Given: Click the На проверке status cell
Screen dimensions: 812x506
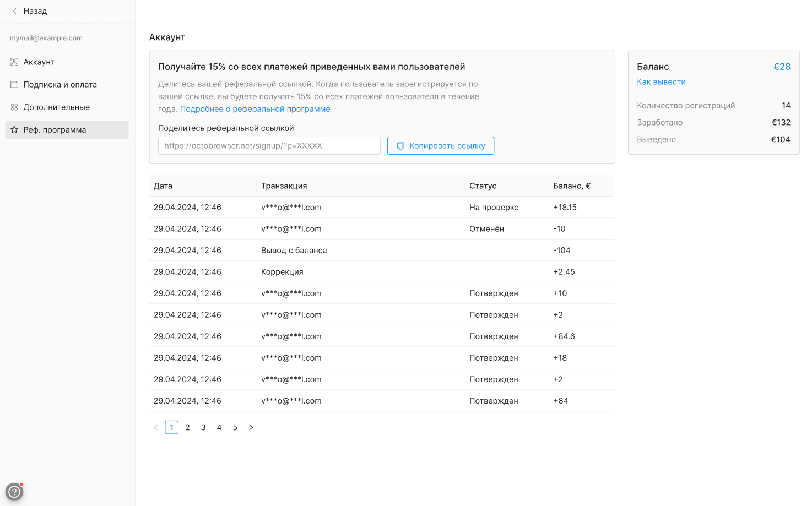Looking at the screenshot, I should pos(494,208).
